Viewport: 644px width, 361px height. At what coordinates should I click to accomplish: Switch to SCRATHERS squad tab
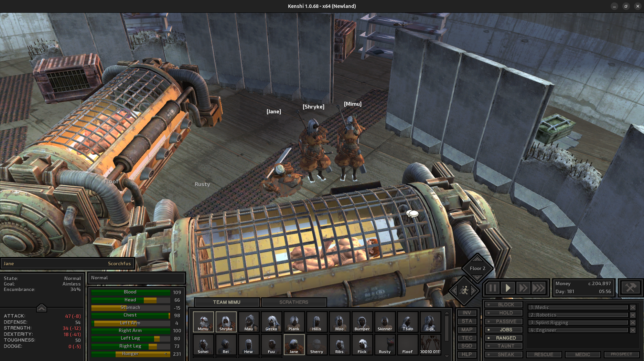pyautogui.click(x=294, y=302)
